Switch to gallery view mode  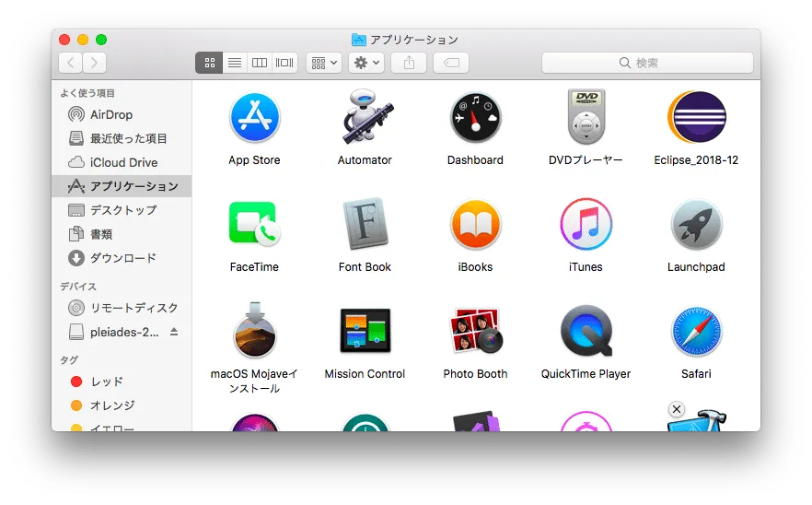[x=284, y=63]
